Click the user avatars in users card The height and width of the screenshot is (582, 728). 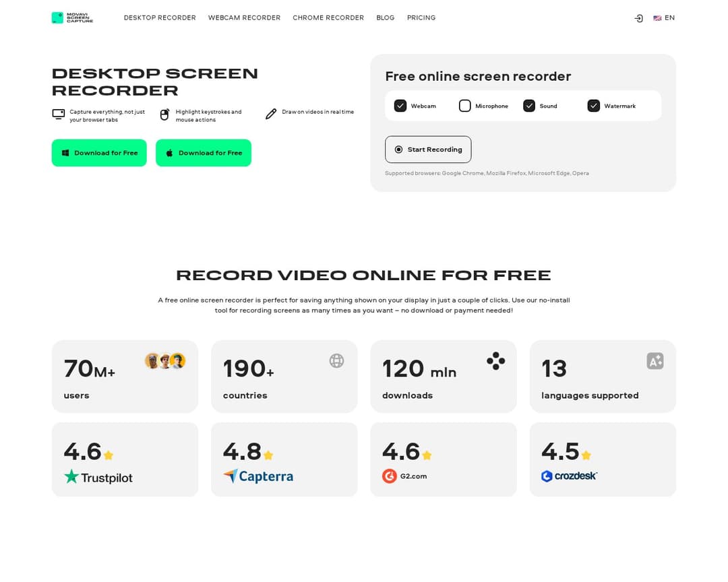click(x=165, y=361)
